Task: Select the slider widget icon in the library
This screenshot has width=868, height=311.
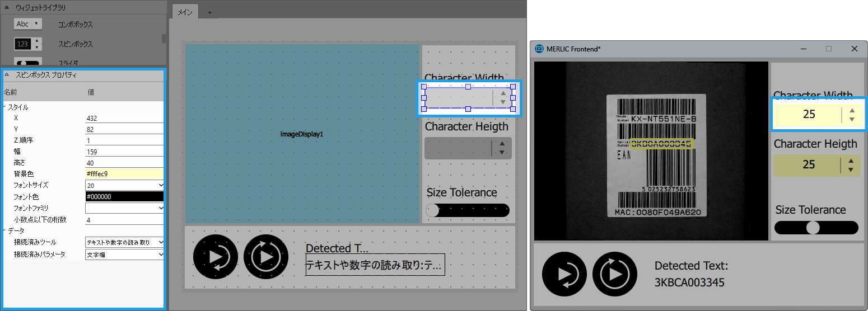Action: click(x=28, y=63)
